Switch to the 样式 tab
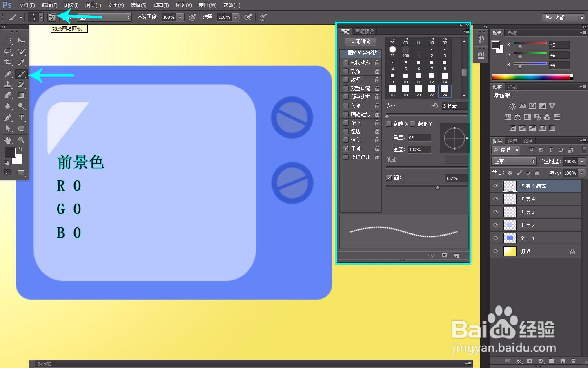The image size is (588, 368). point(512,87)
